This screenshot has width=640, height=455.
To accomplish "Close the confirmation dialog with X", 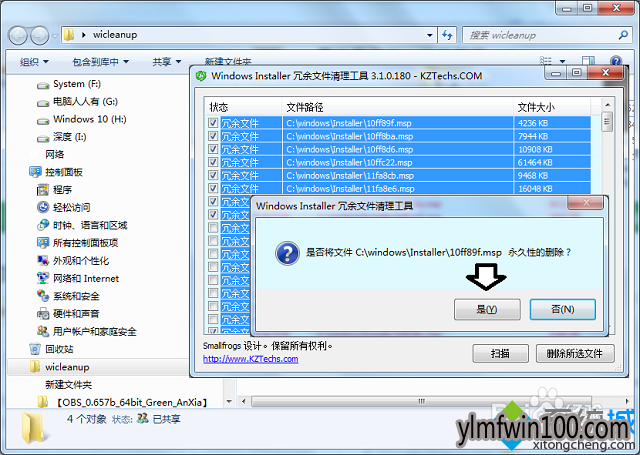I will (586, 202).
